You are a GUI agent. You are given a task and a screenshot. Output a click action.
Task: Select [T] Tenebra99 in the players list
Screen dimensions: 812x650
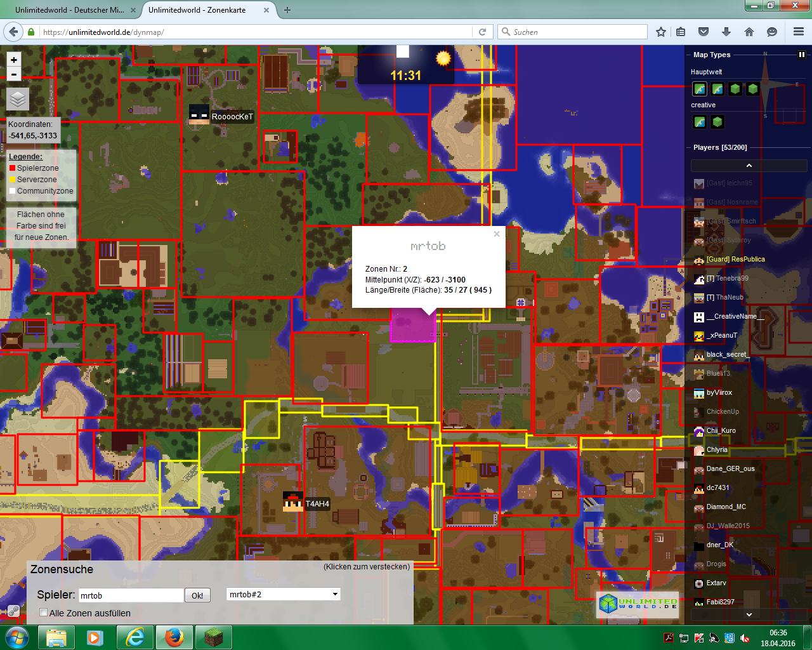[728, 278]
